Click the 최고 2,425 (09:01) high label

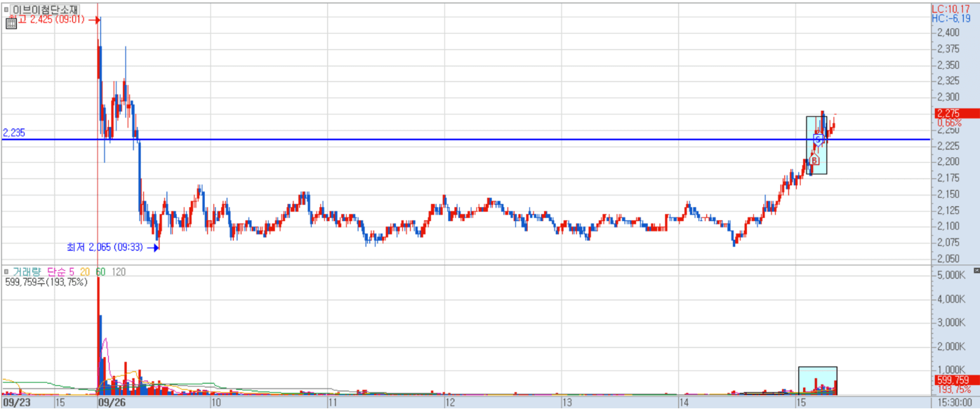tap(47, 20)
